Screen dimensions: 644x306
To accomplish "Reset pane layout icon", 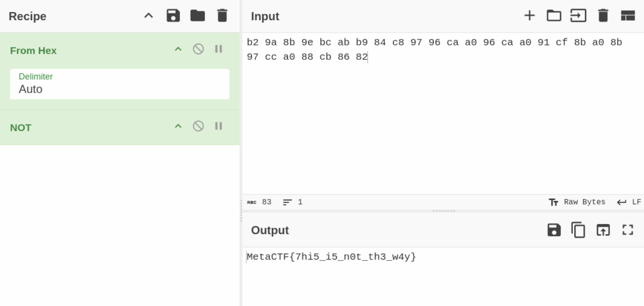I will point(628,16).
